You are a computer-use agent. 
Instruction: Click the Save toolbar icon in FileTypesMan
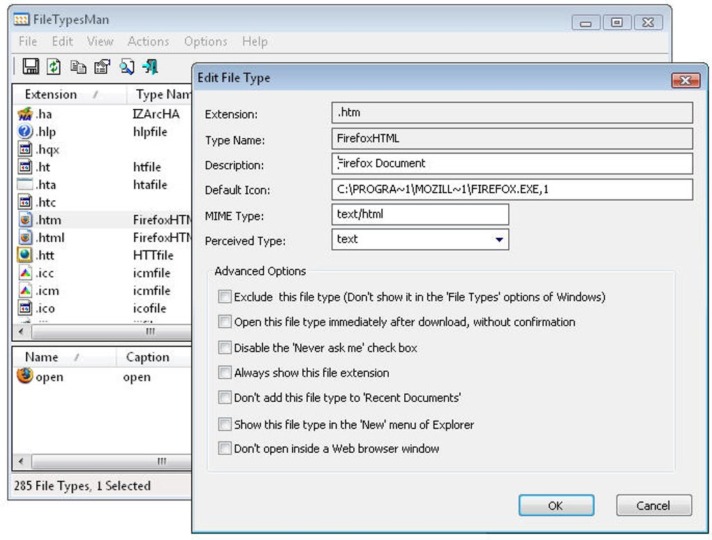point(30,67)
